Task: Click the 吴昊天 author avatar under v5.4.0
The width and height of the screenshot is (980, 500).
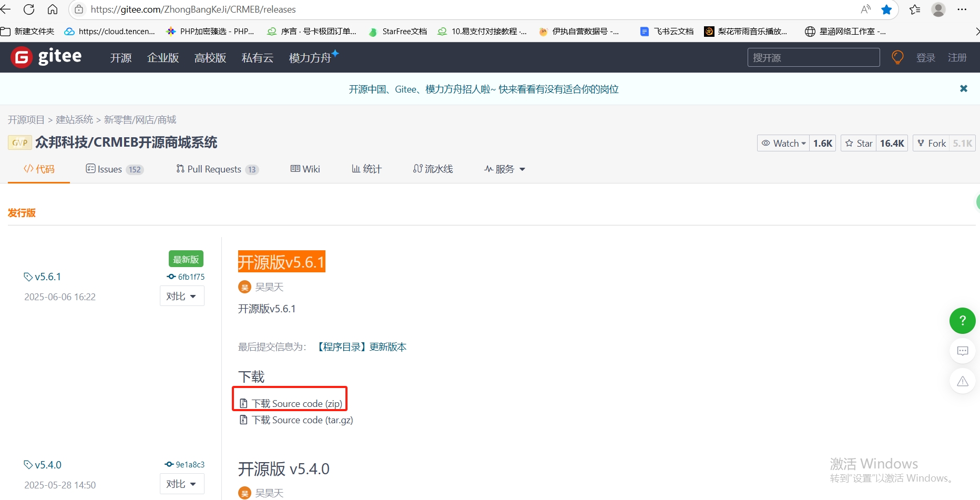Action: (x=244, y=493)
